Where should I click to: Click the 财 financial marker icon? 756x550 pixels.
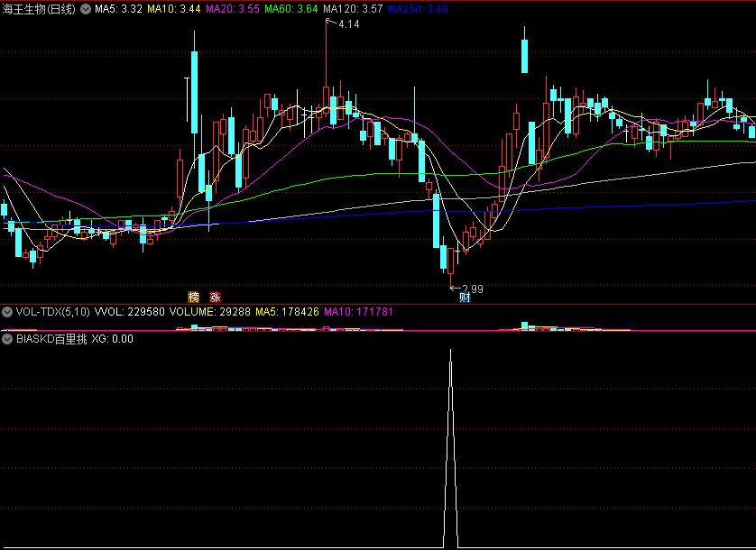(465, 298)
